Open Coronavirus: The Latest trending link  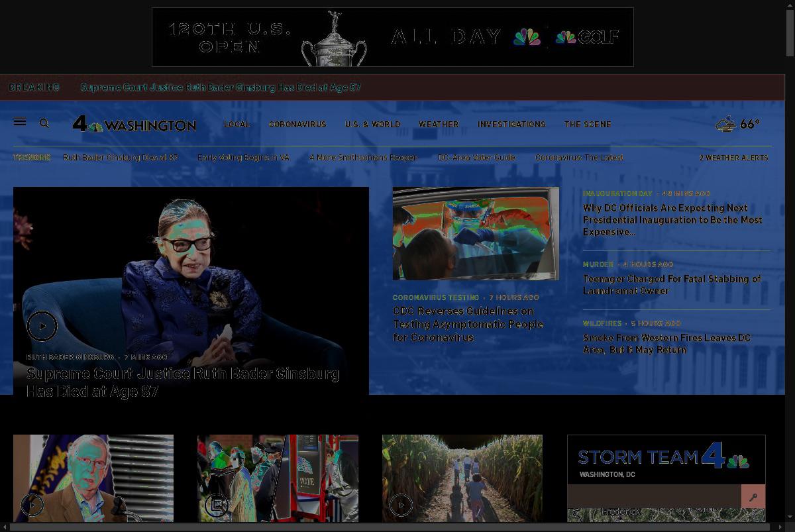[579, 158]
